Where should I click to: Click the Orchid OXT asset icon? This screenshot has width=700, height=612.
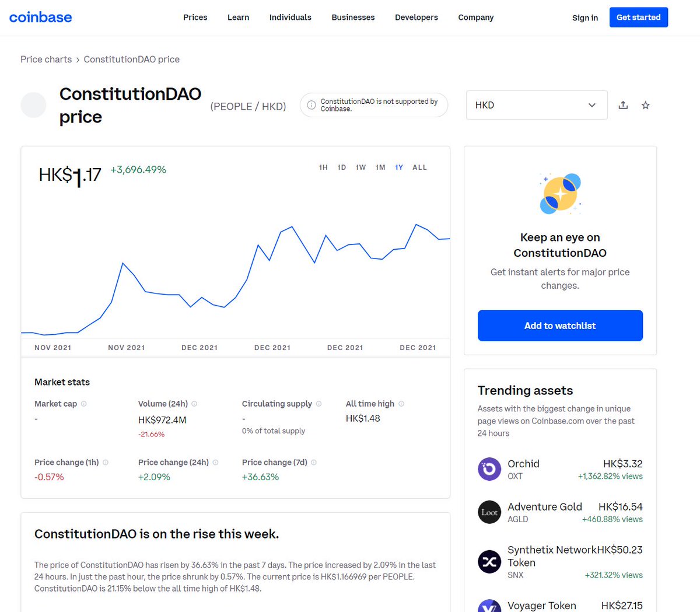pyautogui.click(x=489, y=469)
